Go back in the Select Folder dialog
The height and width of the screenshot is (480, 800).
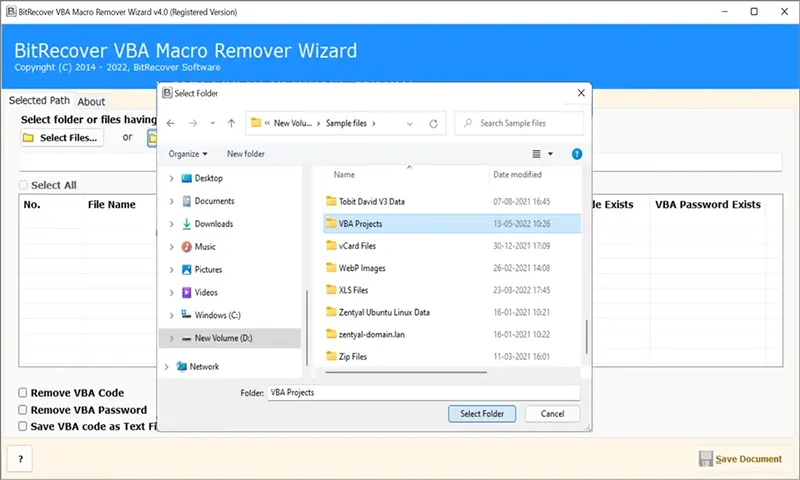coord(170,123)
